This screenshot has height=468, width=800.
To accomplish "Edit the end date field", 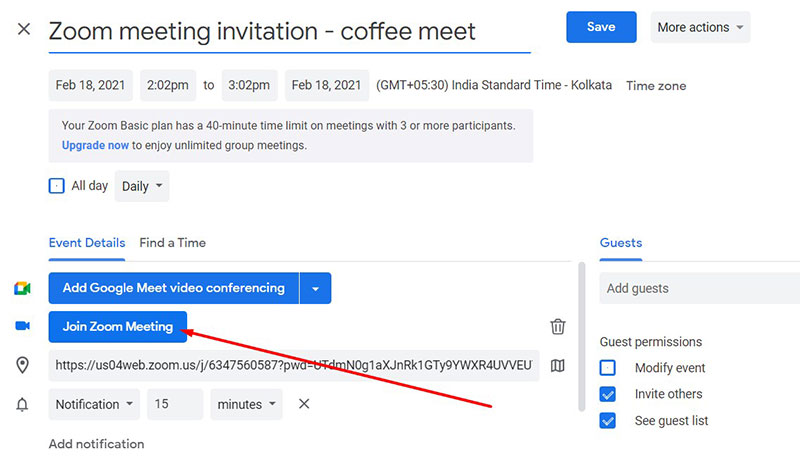I will click(327, 85).
